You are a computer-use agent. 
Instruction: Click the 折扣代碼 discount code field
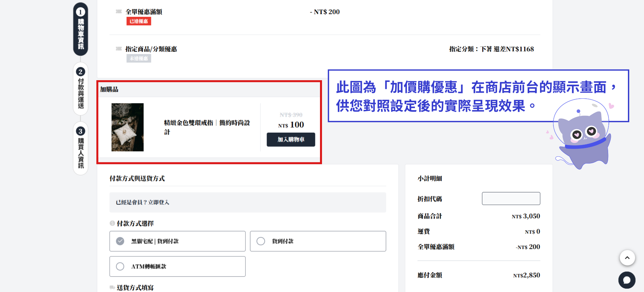point(511,198)
